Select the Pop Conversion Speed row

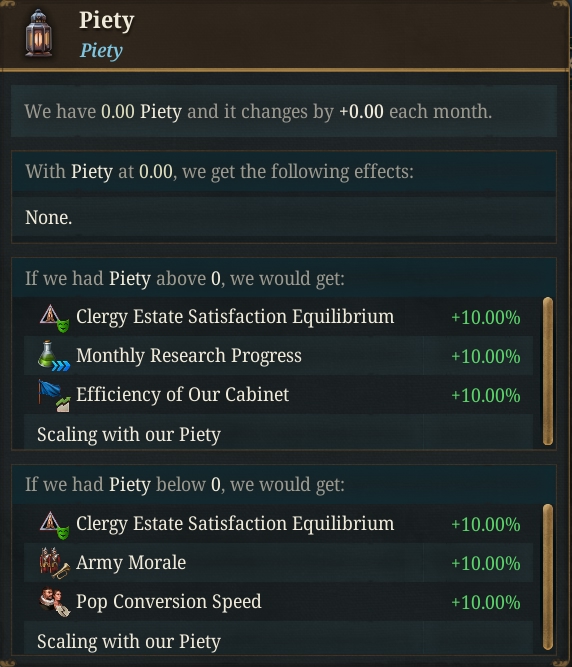(278, 602)
